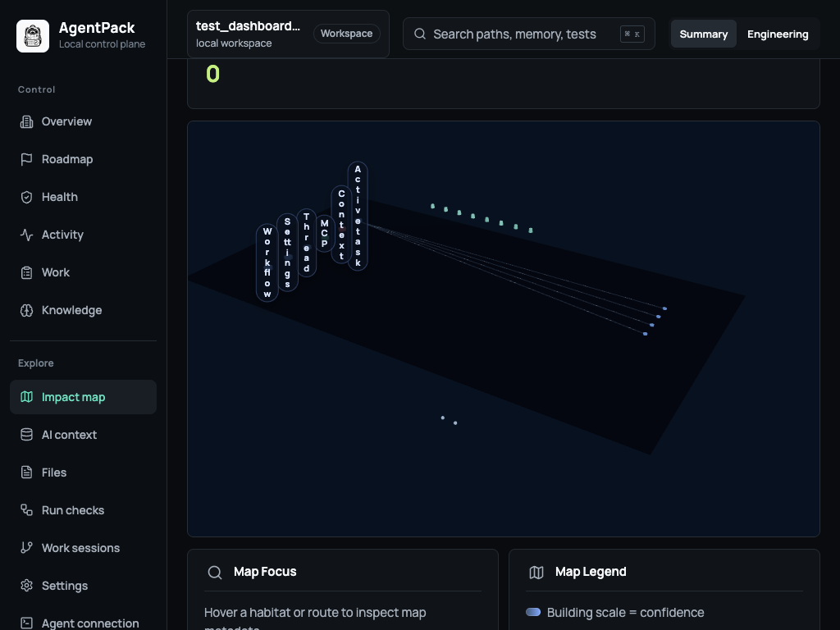Open Work sessions

(x=83, y=548)
